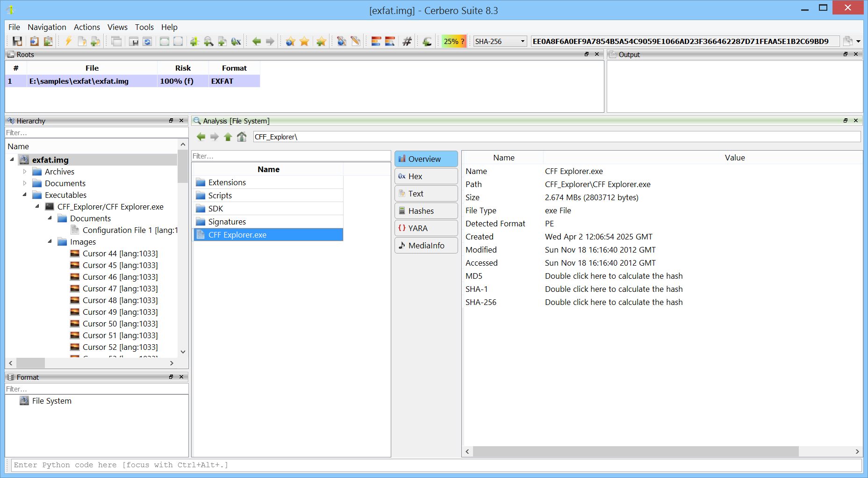868x478 pixels.
Task: Go up one directory in Analysis view
Action: pos(228,137)
